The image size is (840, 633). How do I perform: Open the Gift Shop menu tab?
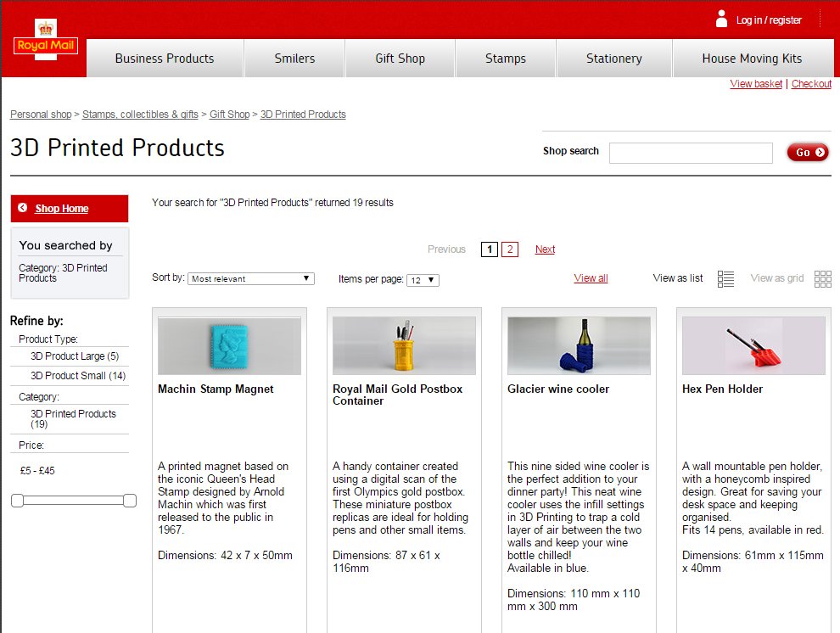click(x=400, y=59)
